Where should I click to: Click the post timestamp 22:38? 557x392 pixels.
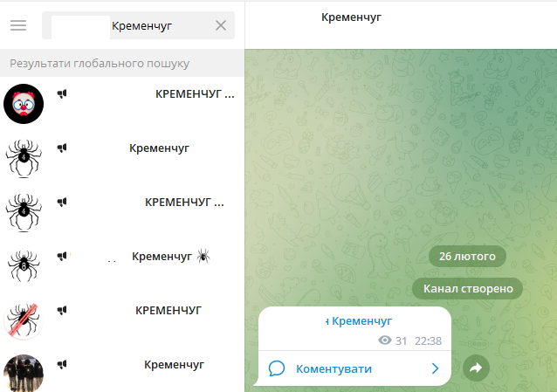coord(428,340)
